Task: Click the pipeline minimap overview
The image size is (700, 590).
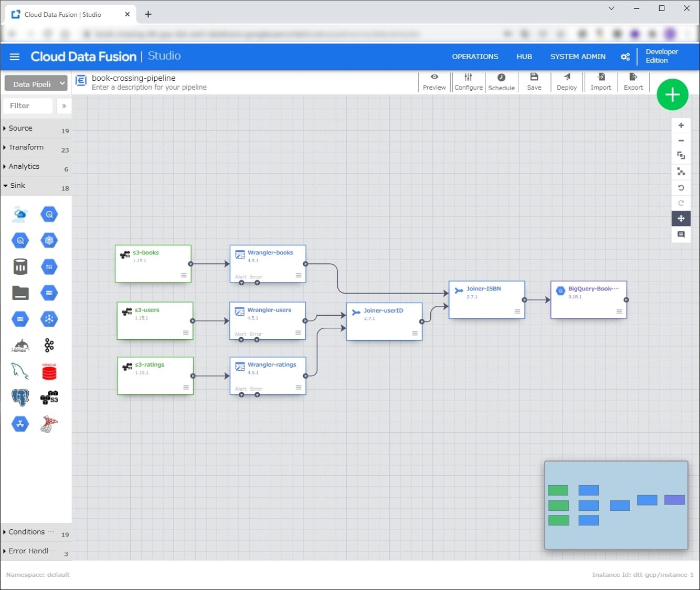Action: (616, 506)
